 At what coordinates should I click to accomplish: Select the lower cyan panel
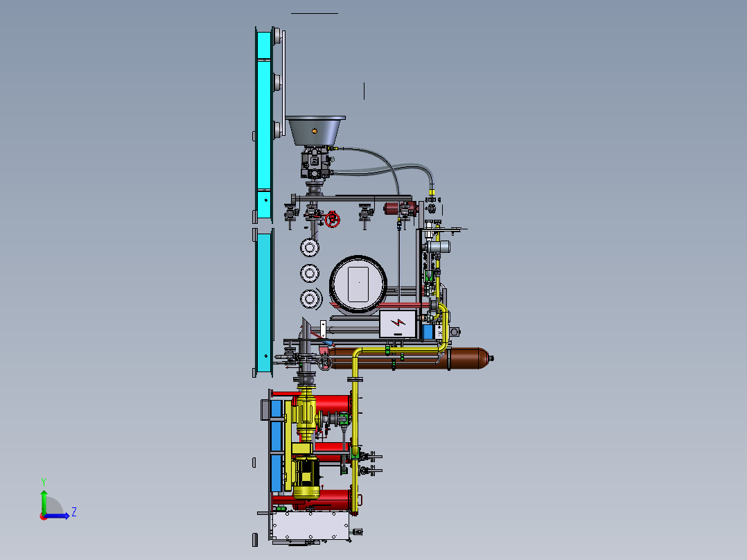[x=264, y=302]
